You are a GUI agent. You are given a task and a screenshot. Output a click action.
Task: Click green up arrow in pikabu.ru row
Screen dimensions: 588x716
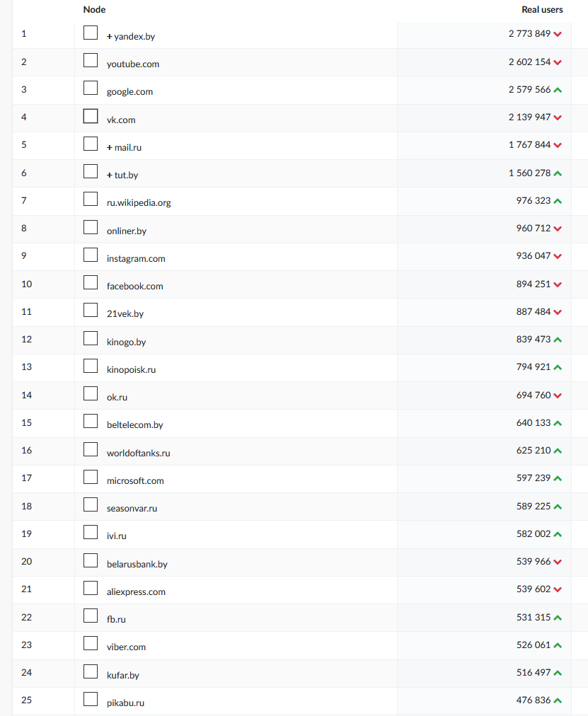[558, 700]
